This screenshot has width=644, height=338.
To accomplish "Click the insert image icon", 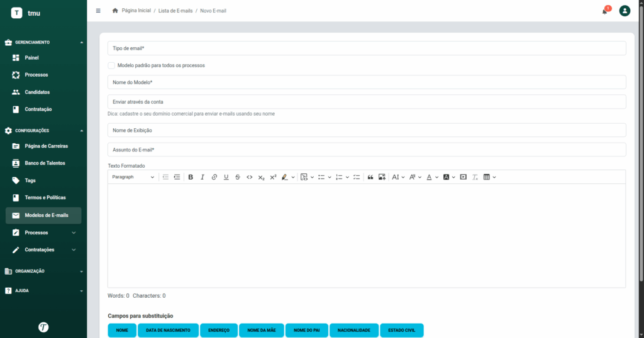I will (382, 177).
